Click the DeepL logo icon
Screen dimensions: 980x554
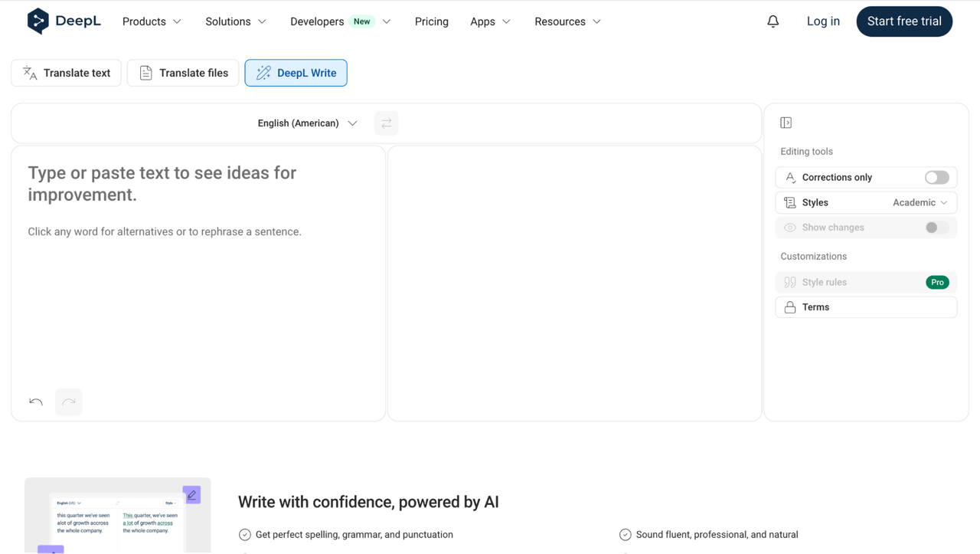38,21
